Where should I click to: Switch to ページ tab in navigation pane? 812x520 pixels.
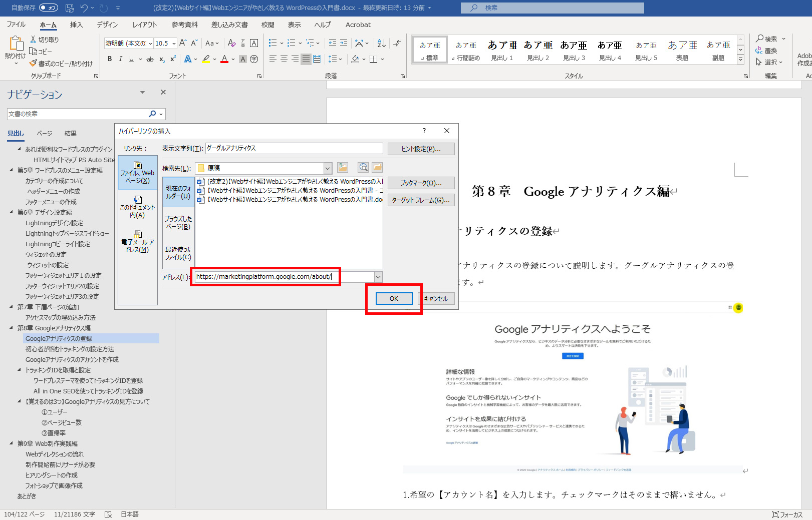click(45, 134)
